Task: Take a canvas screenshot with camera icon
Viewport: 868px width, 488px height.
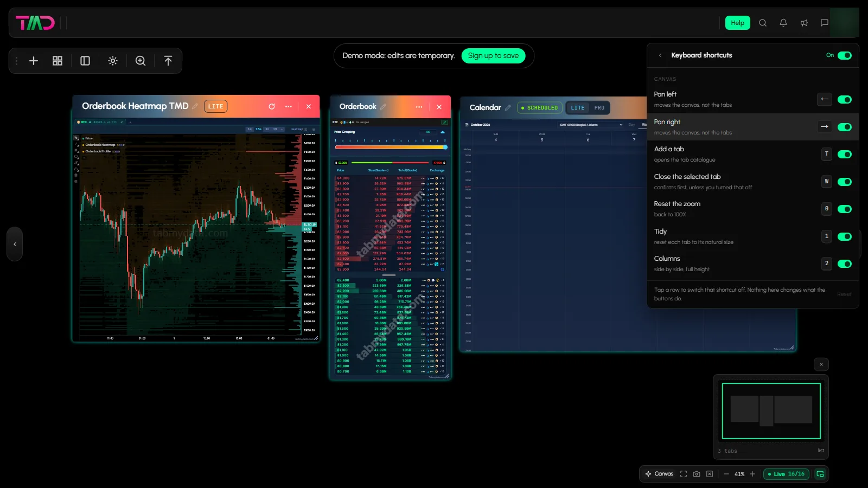Action: [697, 474]
